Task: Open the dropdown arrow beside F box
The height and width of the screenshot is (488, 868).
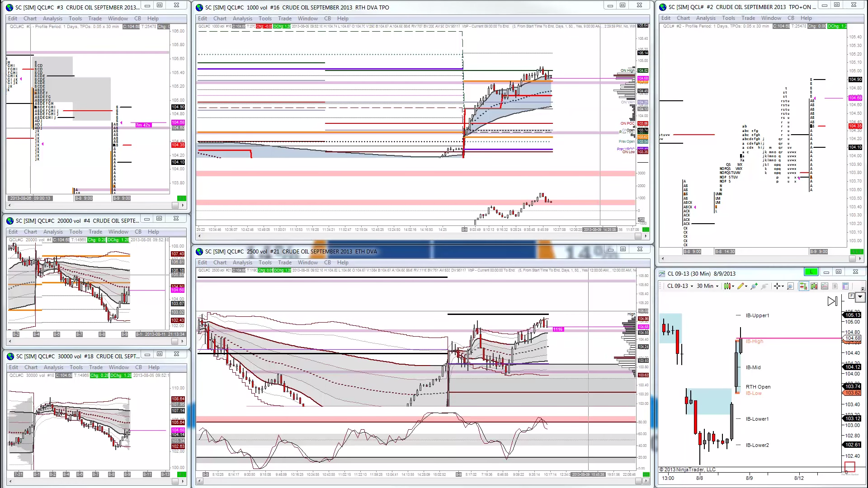Action: coord(860,297)
